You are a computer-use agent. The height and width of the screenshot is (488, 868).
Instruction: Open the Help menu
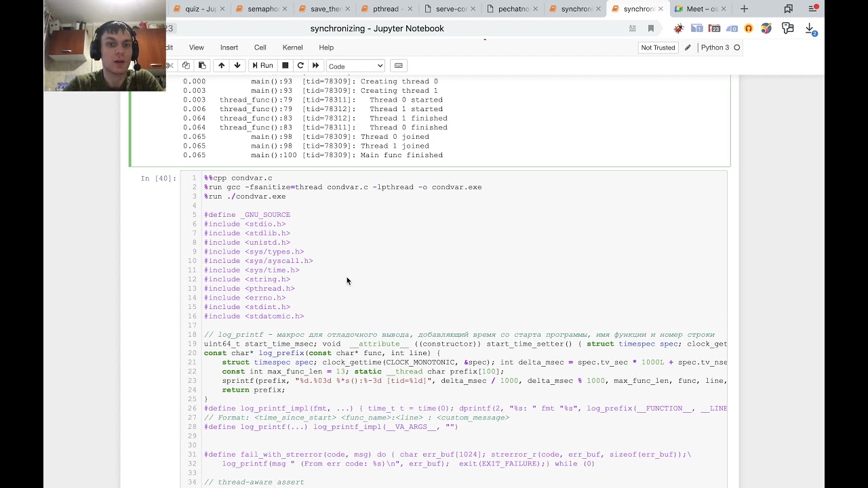pos(326,47)
